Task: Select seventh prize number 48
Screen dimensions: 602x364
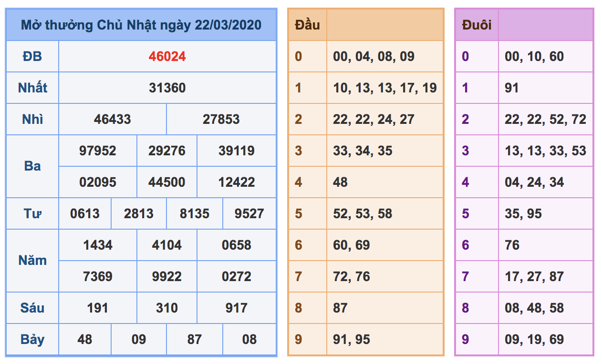Action: click(85, 339)
